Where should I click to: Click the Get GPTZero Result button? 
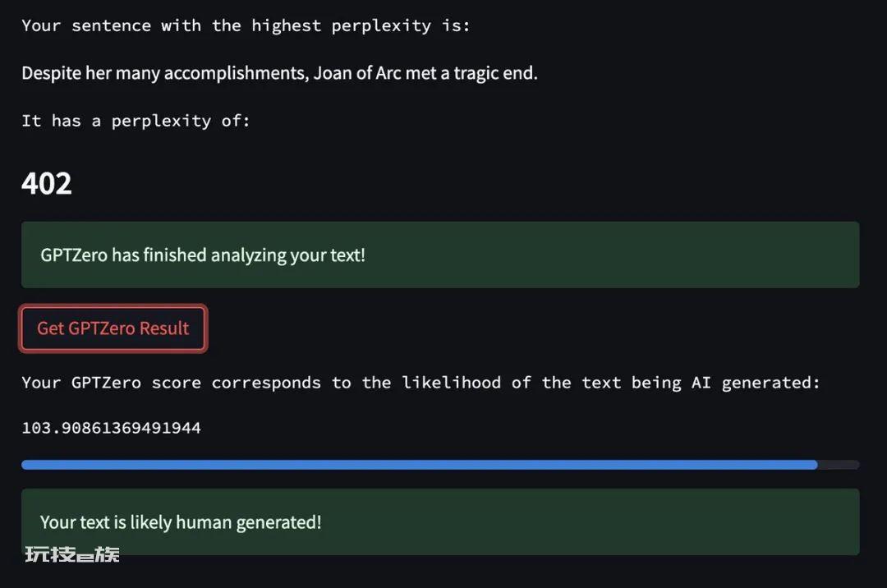(x=113, y=328)
